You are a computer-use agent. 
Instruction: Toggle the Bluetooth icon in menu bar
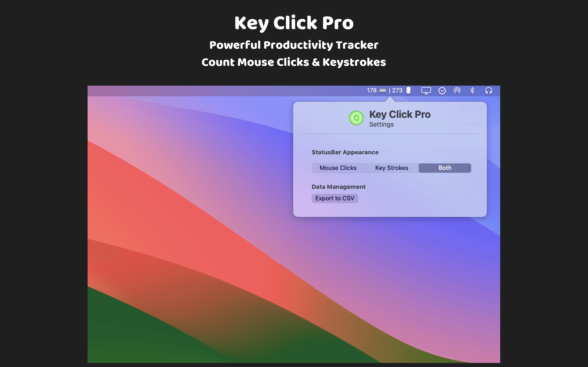pyautogui.click(x=473, y=90)
